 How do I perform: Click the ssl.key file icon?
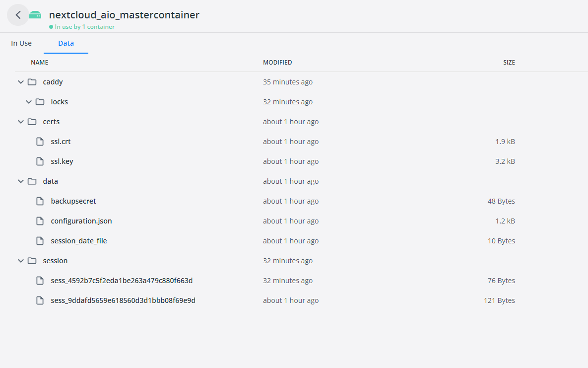(x=40, y=161)
